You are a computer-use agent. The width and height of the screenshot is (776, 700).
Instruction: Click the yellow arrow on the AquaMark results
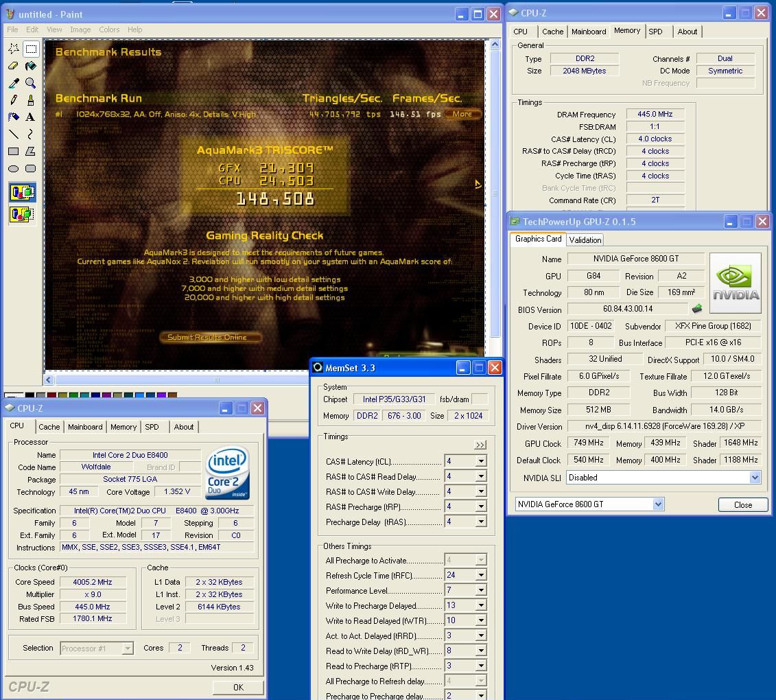point(478,184)
